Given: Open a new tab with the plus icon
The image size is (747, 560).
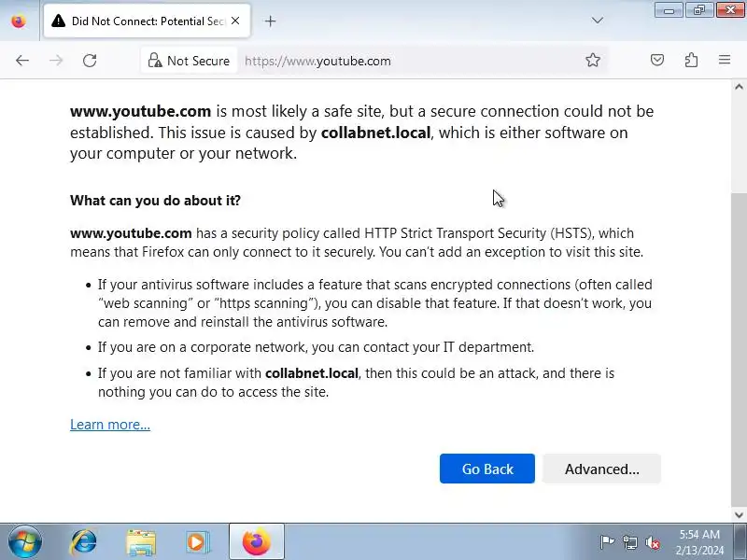Looking at the screenshot, I should click(x=270, y=21).
